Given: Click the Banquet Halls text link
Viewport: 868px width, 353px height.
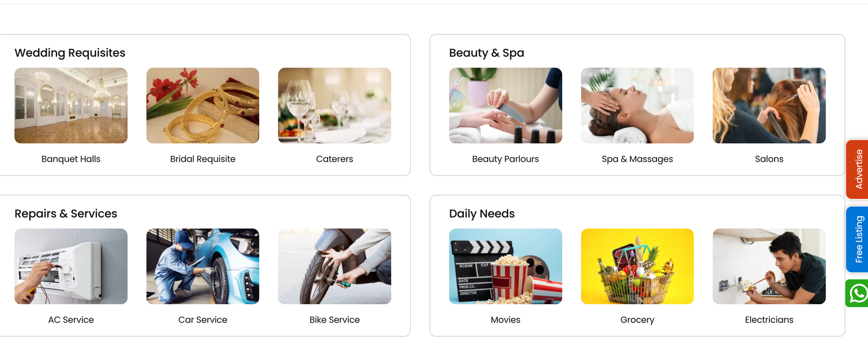Looking at the screenshot, I should pos(71,159).
